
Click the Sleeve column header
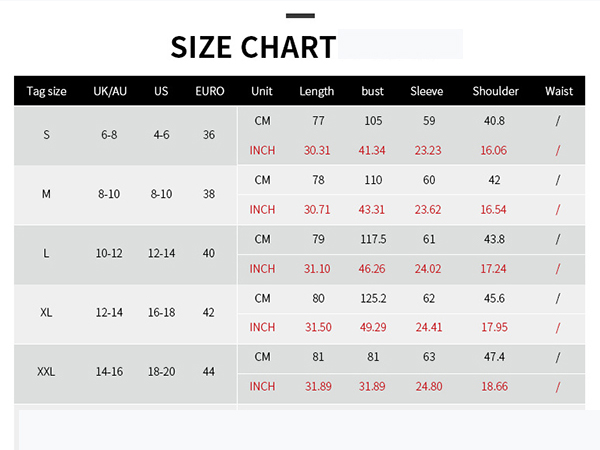click(427, 91)
